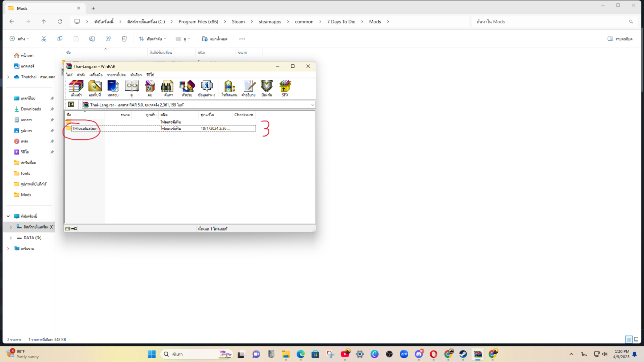644x362 pixels.
Task: Click steamapps in the address breadcrumb
Action: click(270, 21)
